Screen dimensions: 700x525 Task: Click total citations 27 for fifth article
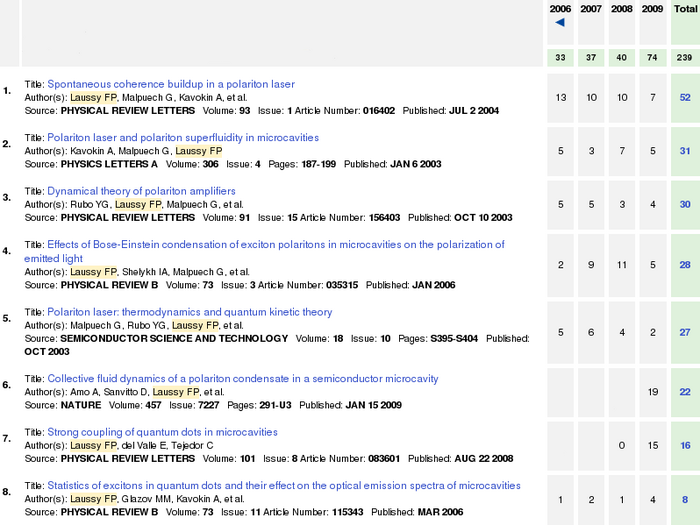tap(685, 332)
